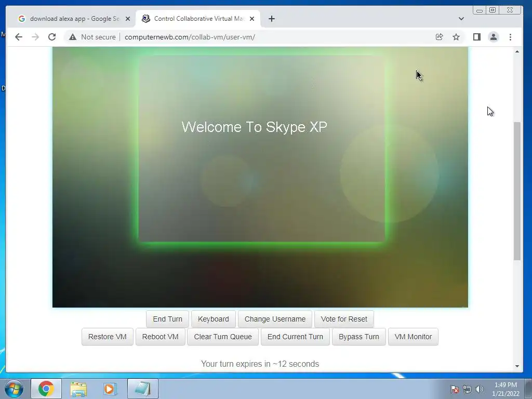
Task: Open the volume speaker tray icon
Action: pyautogui.click(x=480, y=389)
